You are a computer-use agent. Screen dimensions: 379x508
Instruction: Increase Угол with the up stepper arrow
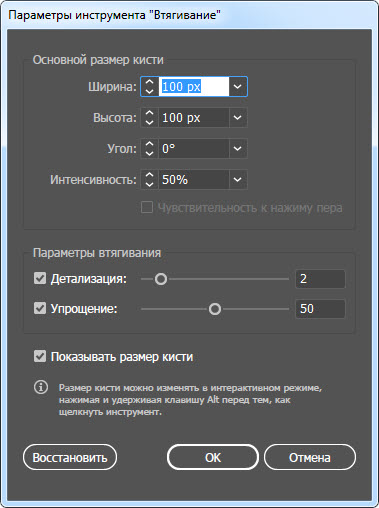click(150, 144)
